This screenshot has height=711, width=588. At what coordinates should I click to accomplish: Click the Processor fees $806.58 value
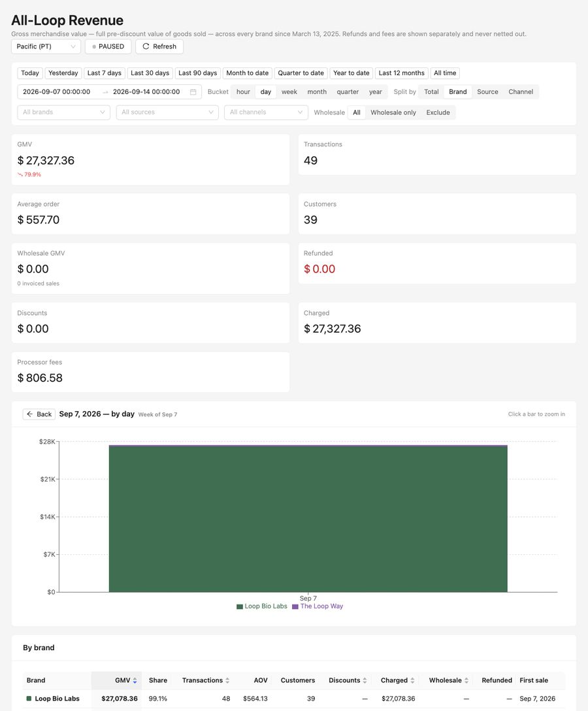coord(40,378)
